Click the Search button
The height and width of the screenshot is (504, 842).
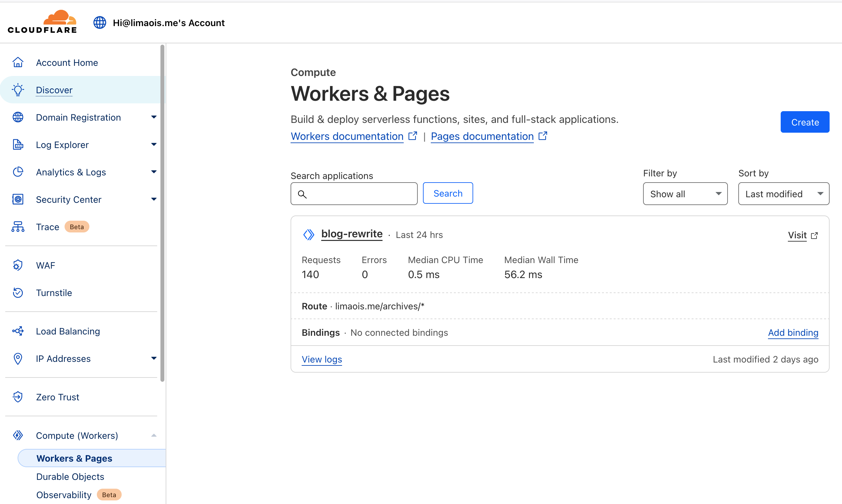pos(448,193)
